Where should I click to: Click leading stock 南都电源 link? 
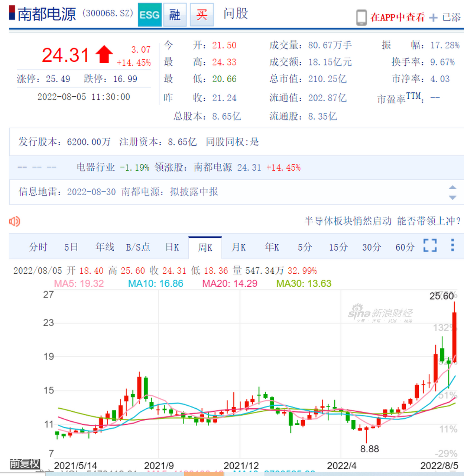(213, 167)
